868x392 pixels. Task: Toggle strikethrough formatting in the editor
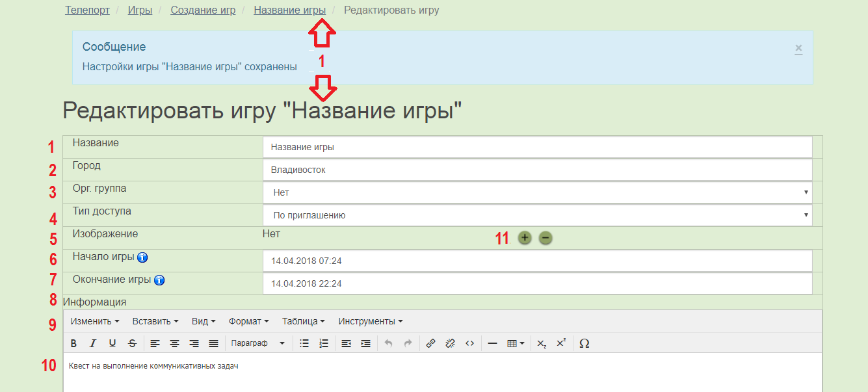click(132, 343)
